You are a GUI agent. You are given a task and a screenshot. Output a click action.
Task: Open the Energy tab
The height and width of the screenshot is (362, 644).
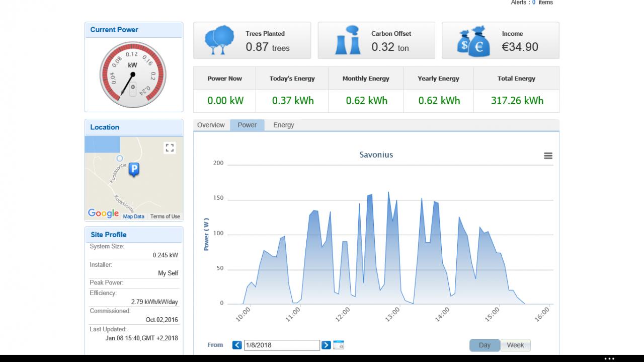(x=284, y=125)
